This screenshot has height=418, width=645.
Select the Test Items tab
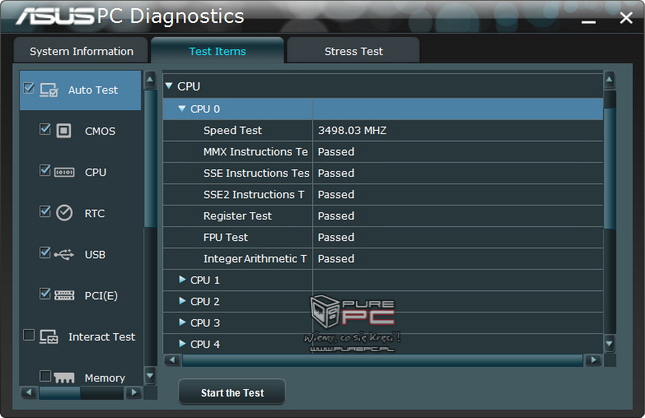[217, 51]
